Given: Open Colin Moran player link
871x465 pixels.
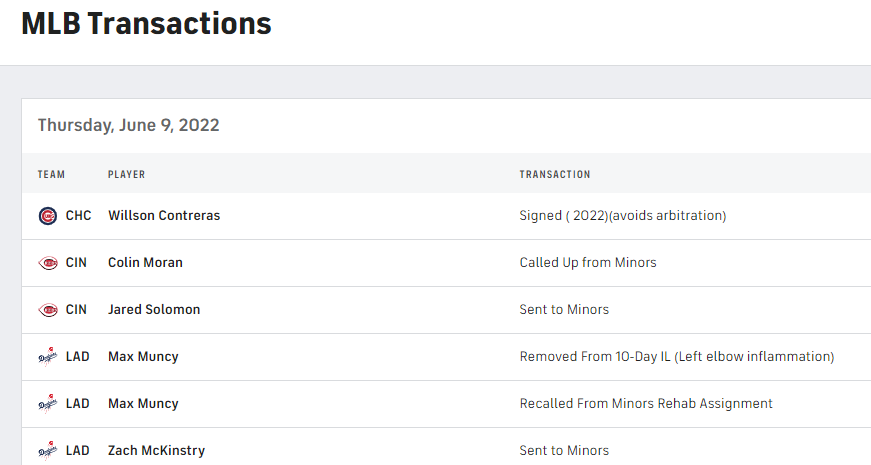Looking at the screenshot, I should coord(145,263).
